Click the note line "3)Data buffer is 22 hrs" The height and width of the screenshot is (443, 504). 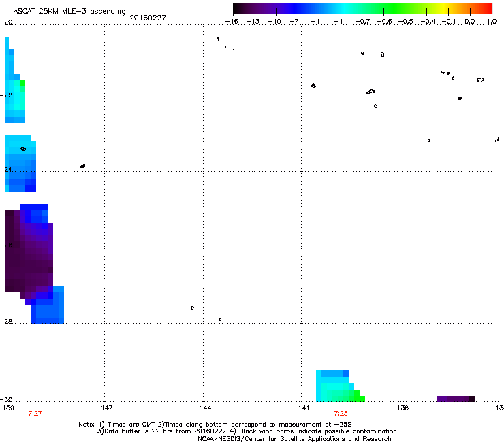(x=247, y=431)
